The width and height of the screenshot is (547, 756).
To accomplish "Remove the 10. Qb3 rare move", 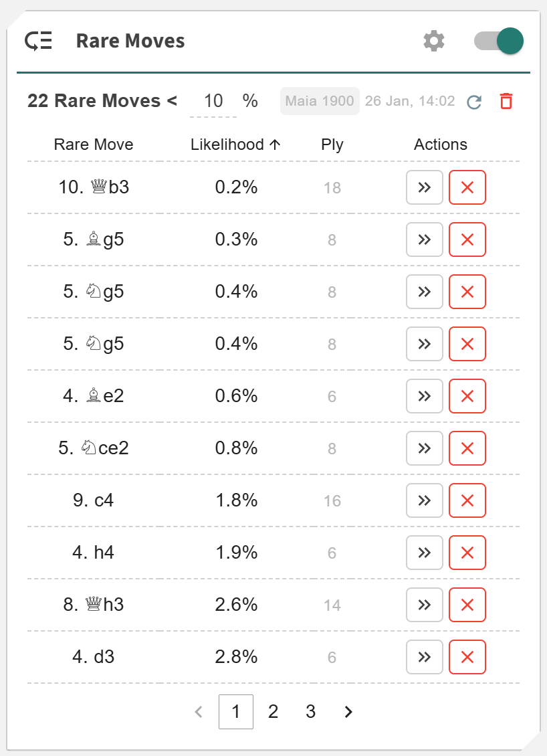I will [467, 187].
